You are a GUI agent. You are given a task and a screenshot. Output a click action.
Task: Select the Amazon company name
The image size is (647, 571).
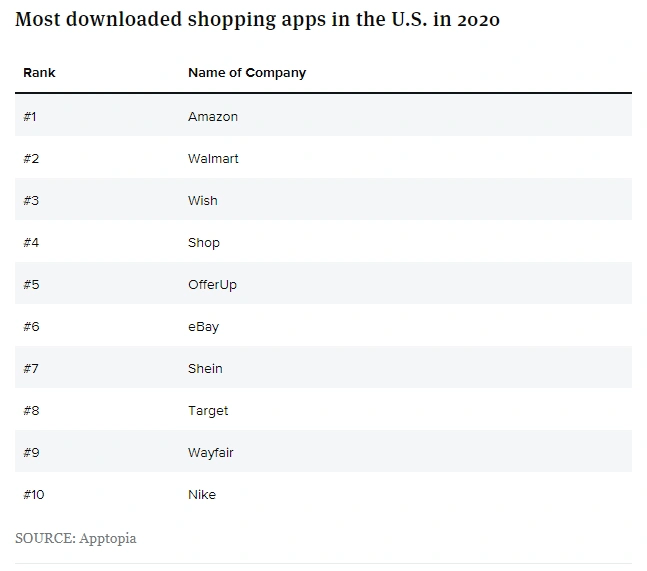[213, 117]
